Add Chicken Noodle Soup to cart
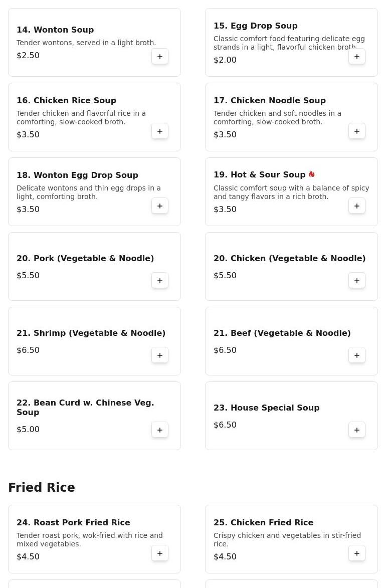 point(357,131)
